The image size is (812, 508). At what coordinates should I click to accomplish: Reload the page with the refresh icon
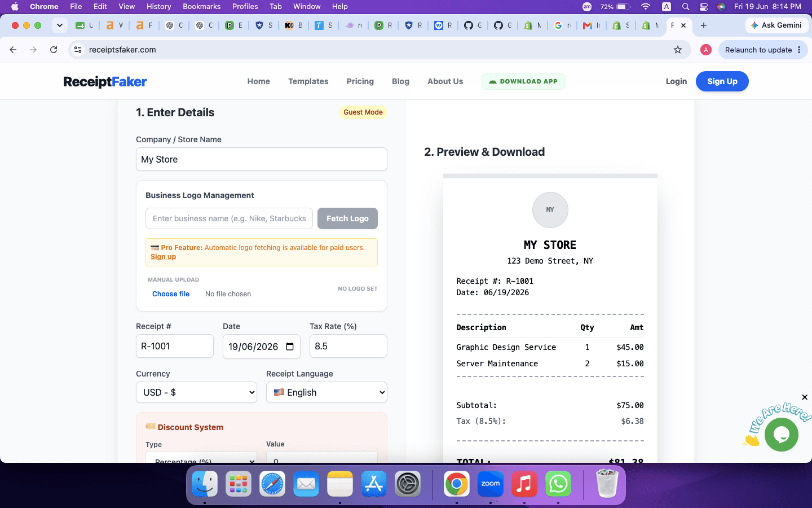pyautogui.click(x=54, y=50)
